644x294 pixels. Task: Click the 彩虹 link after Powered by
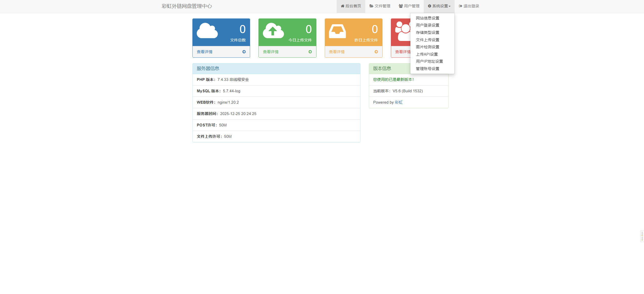(x=399, y=102)
